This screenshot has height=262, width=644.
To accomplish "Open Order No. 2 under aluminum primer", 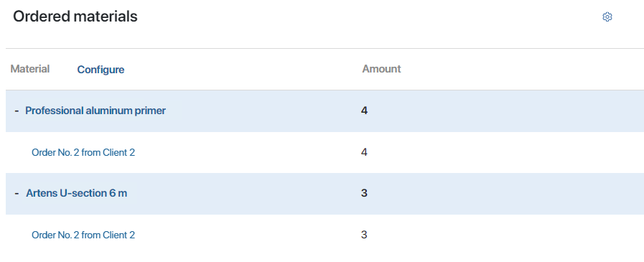I will (x=83, y=152).
